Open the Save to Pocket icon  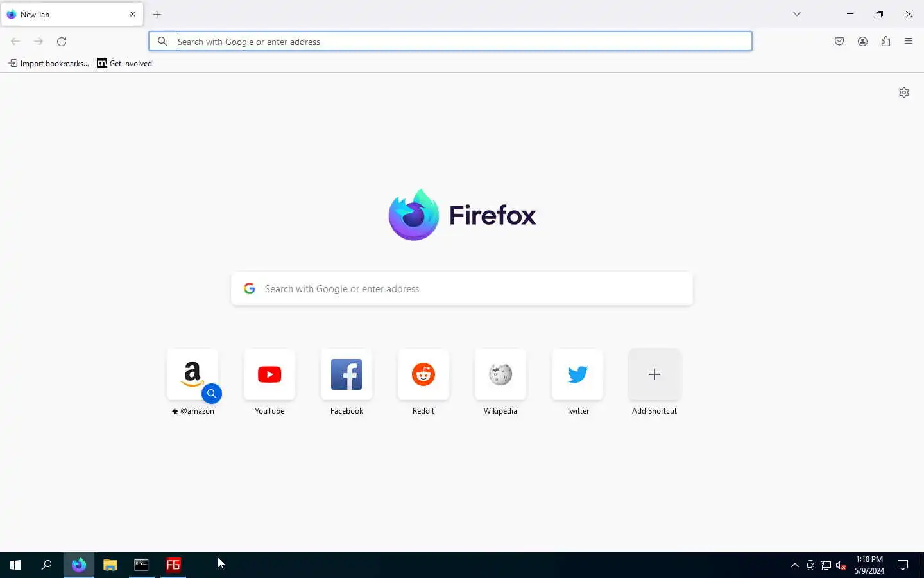click(839, 42)
